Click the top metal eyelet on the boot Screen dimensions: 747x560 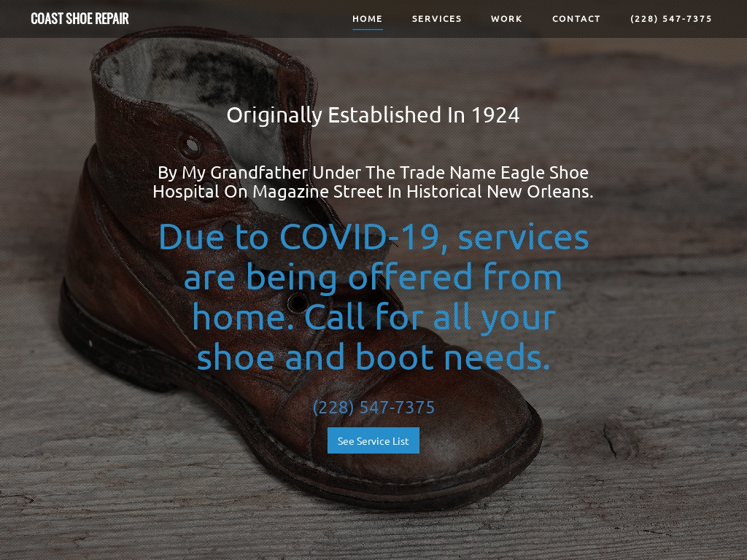coord(190,145)
